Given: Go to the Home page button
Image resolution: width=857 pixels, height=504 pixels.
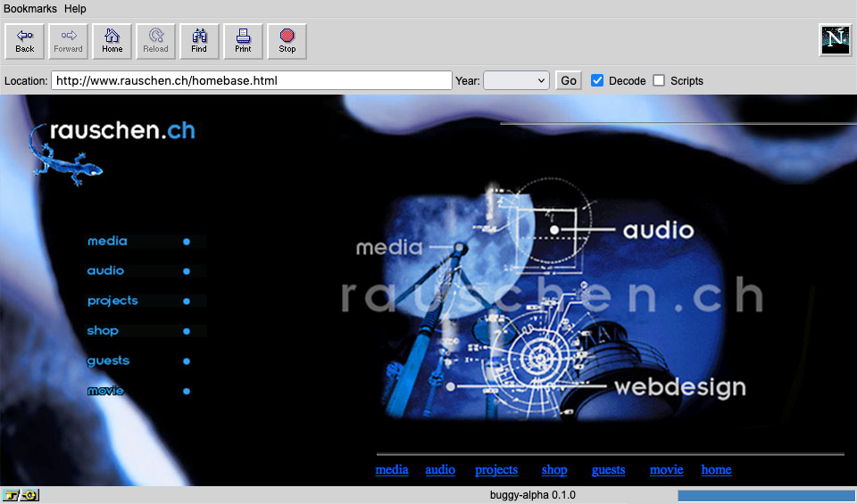Looking at the screenshot, I should click(x=112, y=42).
